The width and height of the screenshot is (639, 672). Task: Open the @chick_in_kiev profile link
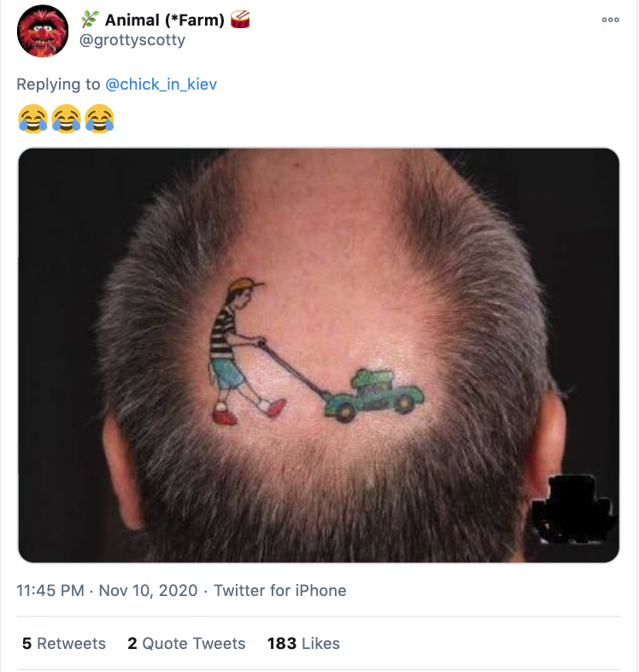pyautogui.click(x=161, y=85)
